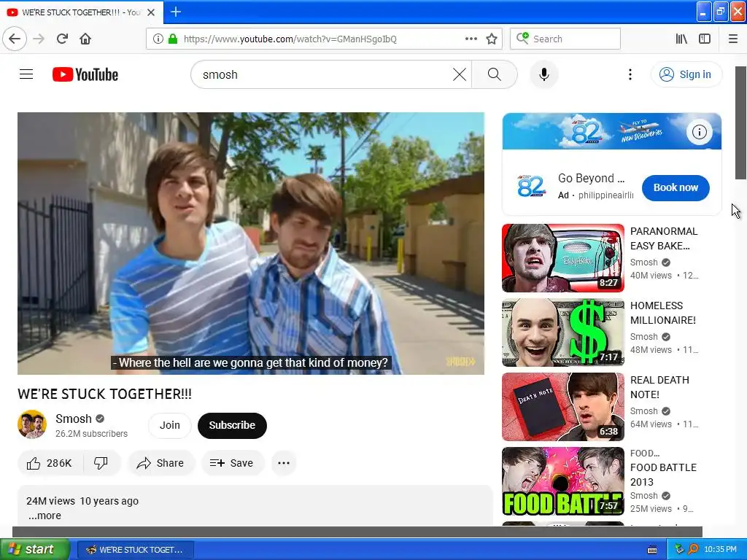Click the REAL DEATH NOTE! title text
Screen dimensions: 747x560
659,387
